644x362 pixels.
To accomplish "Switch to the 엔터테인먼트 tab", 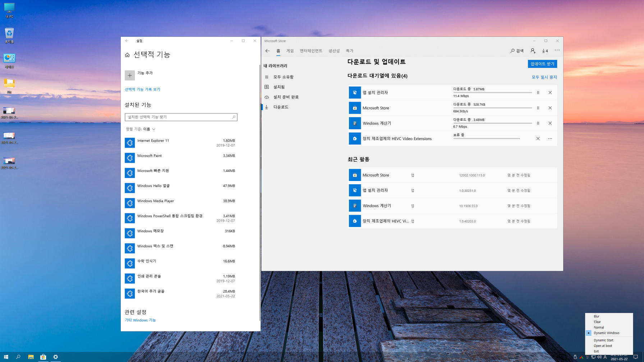I will click(311, 51).
